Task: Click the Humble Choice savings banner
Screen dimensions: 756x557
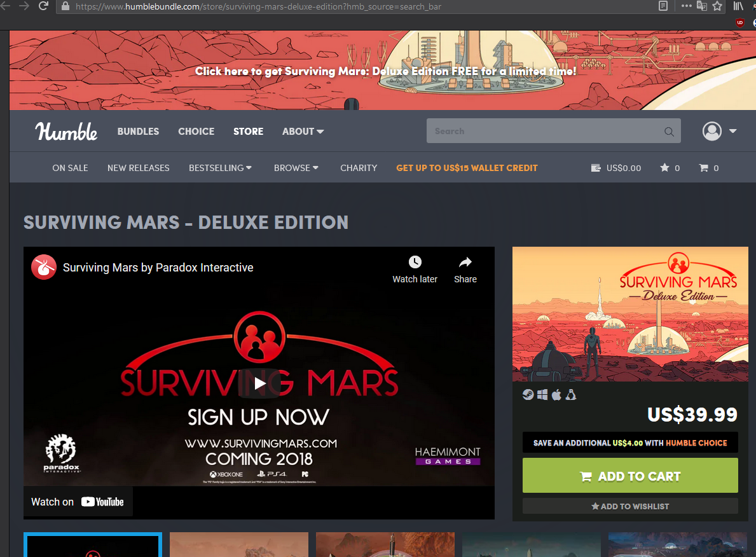Action: point(630,443)
